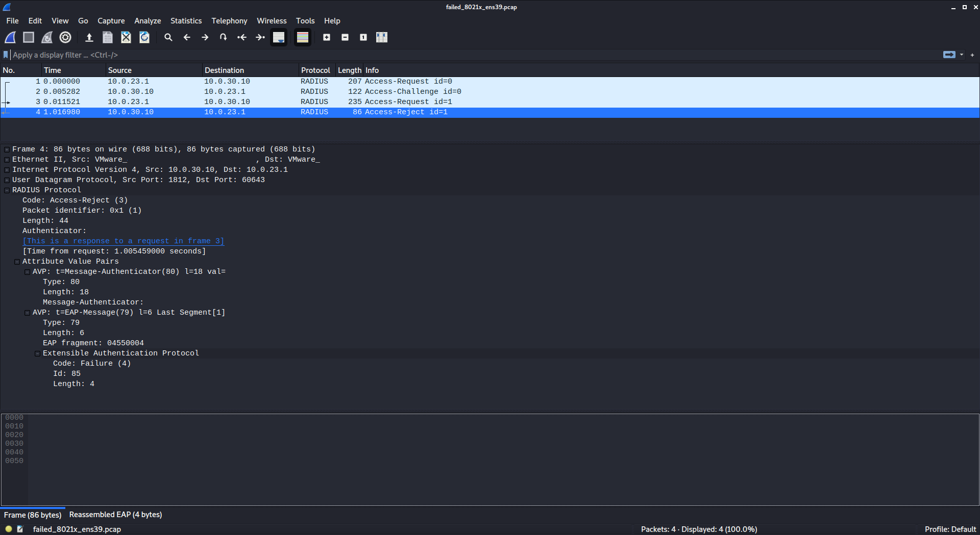Collapse the RADIUS Protocol tree node
This screenshot has width=980, height=535.
coord(7,190)
